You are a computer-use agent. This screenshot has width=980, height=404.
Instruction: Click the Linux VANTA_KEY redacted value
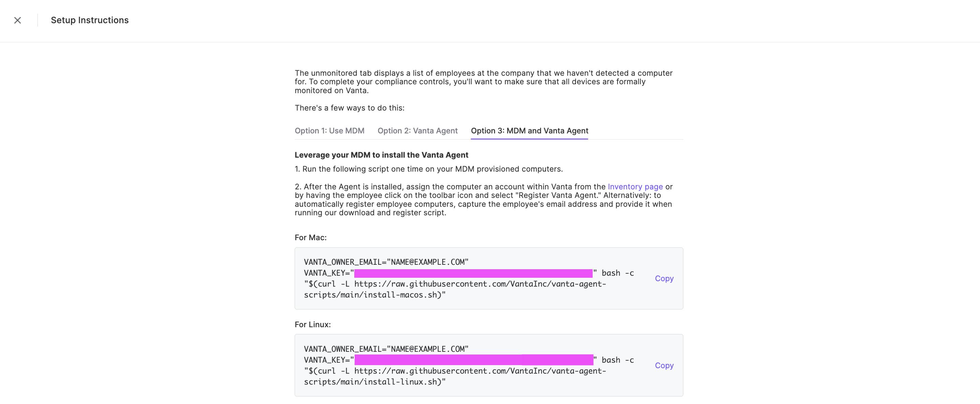[474, 360]
